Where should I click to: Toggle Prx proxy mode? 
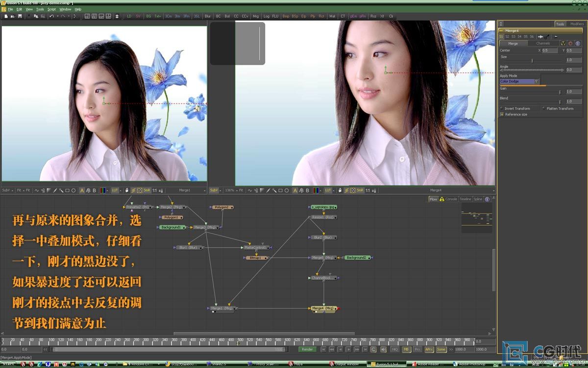417,349
